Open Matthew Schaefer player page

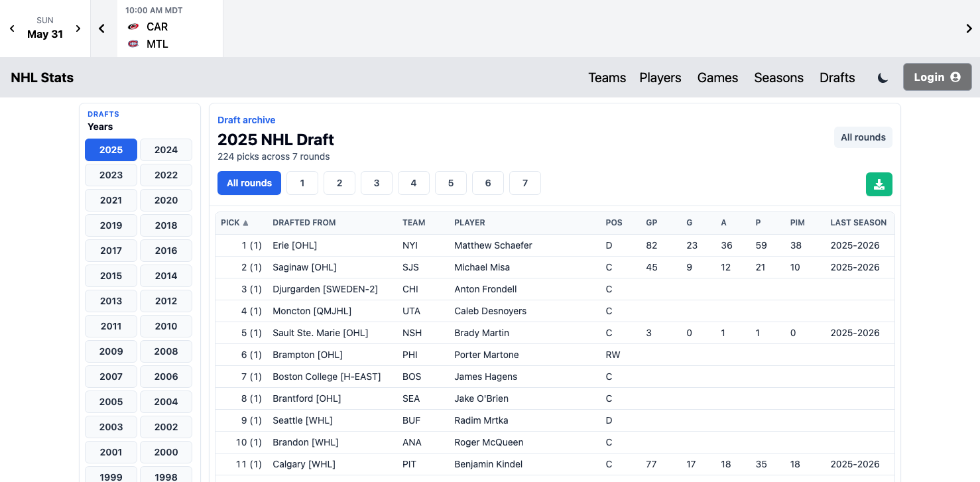click(x=493, y=245)
